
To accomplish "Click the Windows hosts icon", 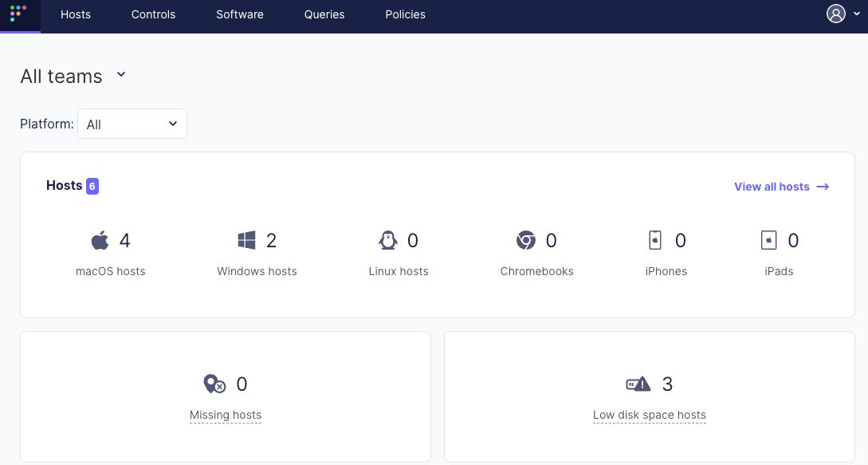I will click(x=248, y=239).
